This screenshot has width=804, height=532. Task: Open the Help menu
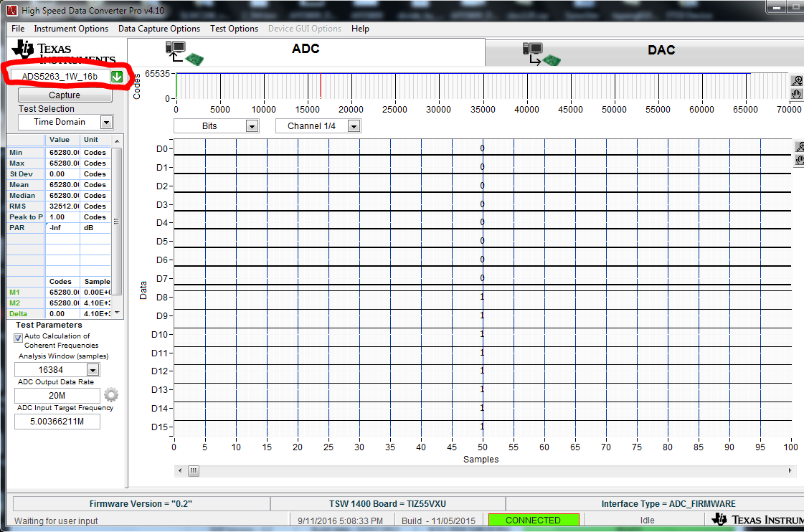click(361, 29)
